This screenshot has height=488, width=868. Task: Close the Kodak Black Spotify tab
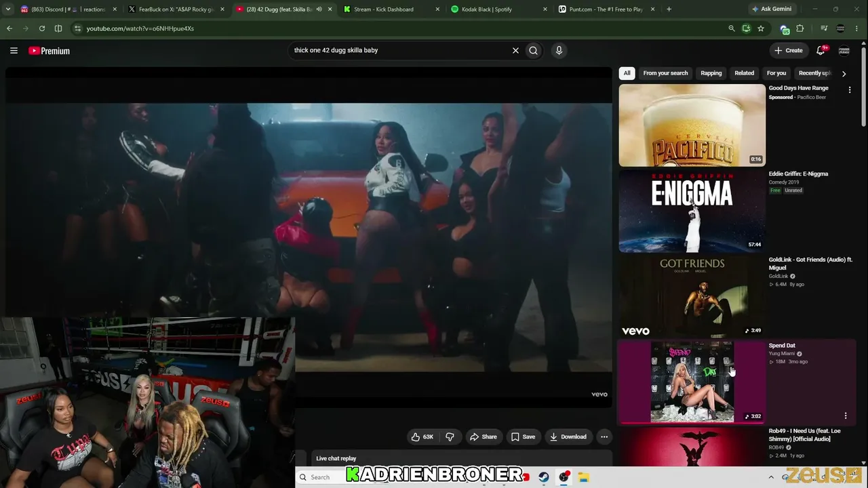(545, 9)
